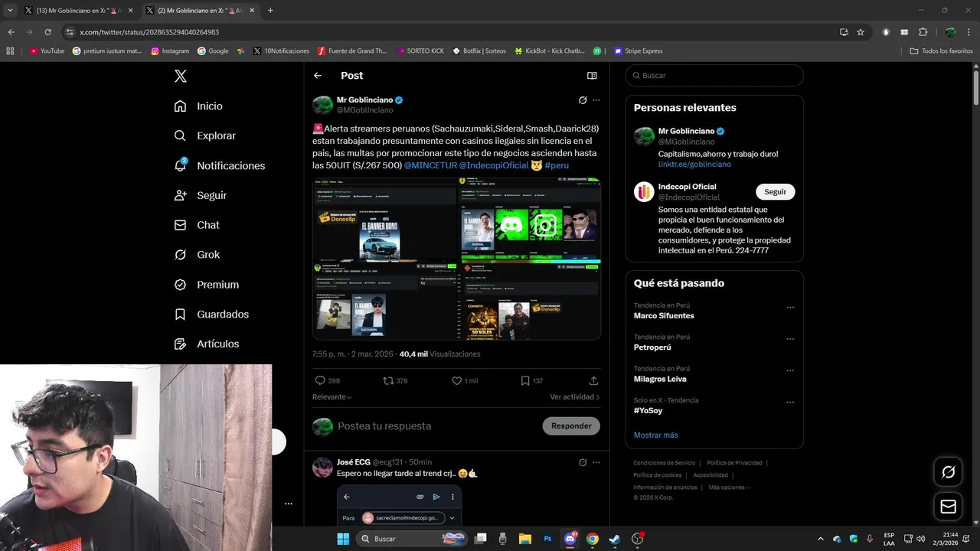Viewport: 980px width, 551px height.
Task: Open Milagros Leiva trend
Action: tap(660, 379)
